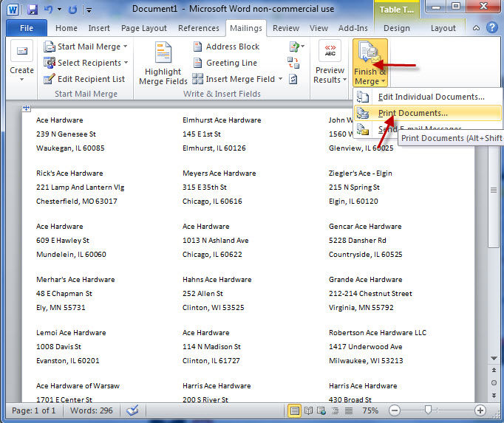Click the Send E-mail Messages icon
504x423 pixels.
tap(363, 129)
